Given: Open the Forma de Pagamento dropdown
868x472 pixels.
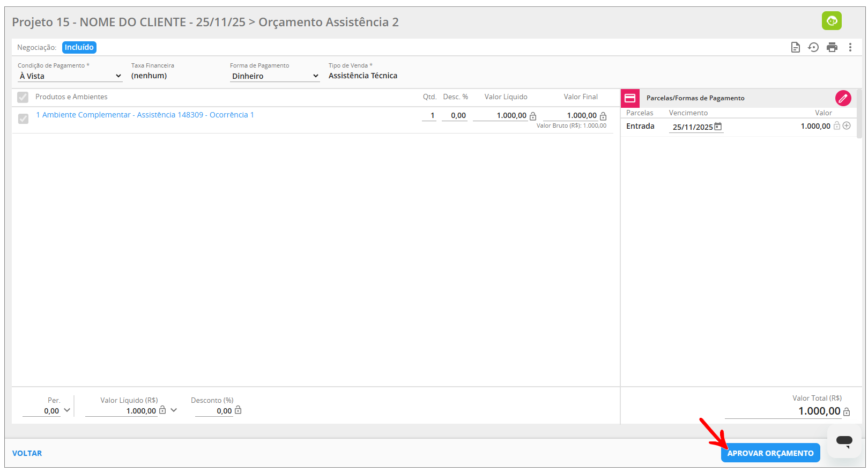Looking at the screenshot, I should coord(275,76).
